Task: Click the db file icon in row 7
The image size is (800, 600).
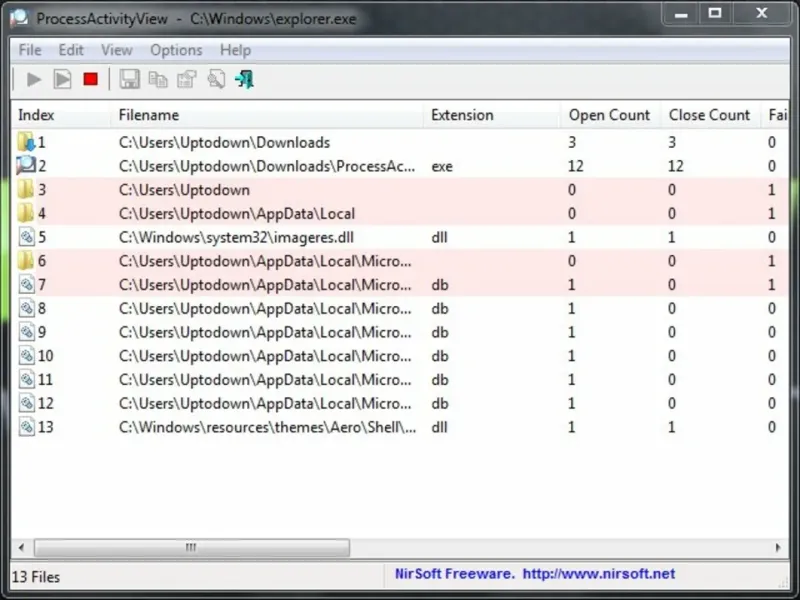Action: [x=27, y=284]
